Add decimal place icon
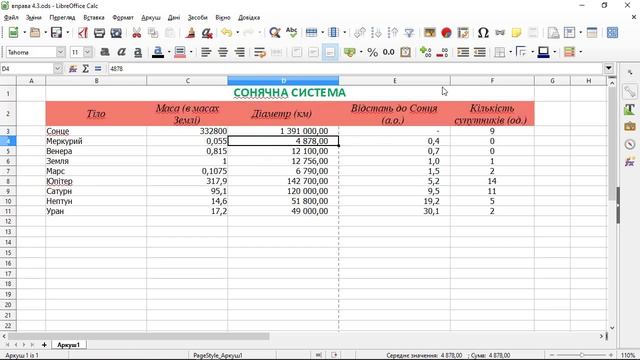Screen dimensions: 640x360 tap(425, 52)
